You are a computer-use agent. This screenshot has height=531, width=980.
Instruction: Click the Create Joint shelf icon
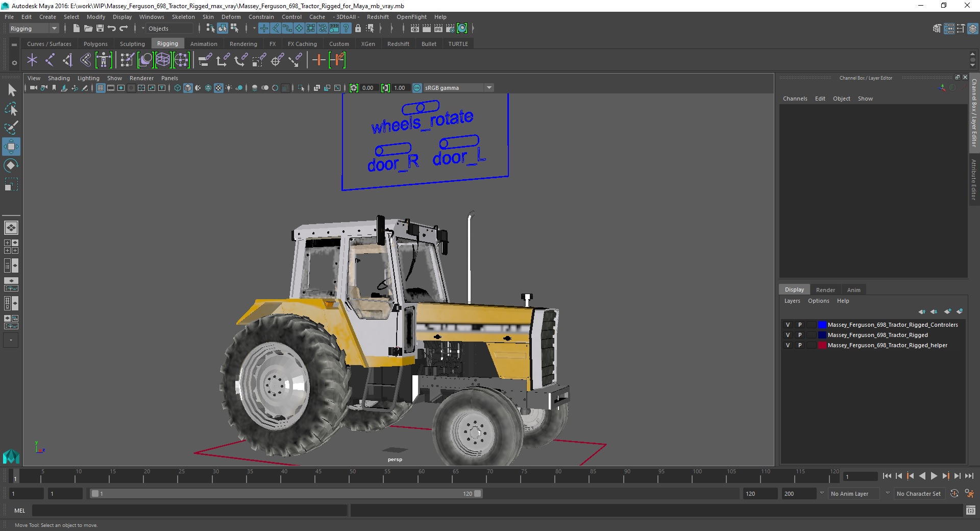[x=50, y=60]
